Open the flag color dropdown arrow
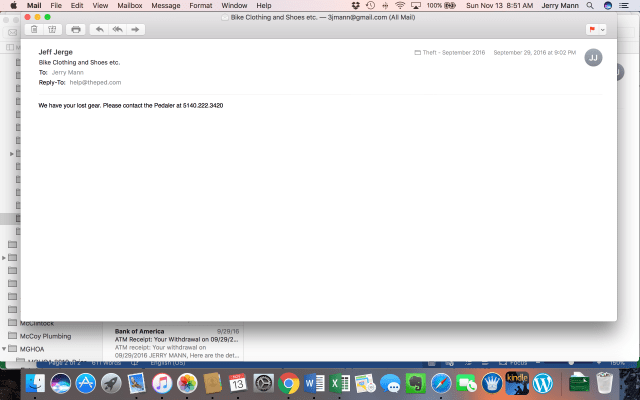Viewport: 640px width, 400px height. click(603, 30)
